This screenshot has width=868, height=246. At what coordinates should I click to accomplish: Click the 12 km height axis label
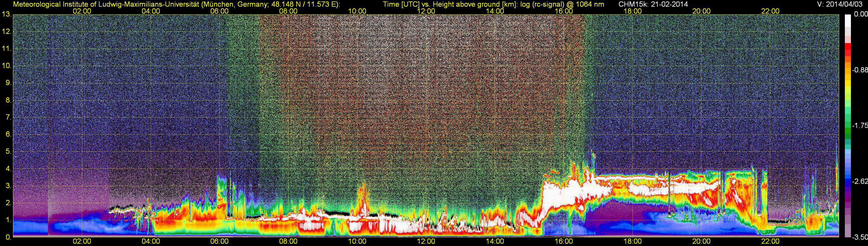[6, 31]
